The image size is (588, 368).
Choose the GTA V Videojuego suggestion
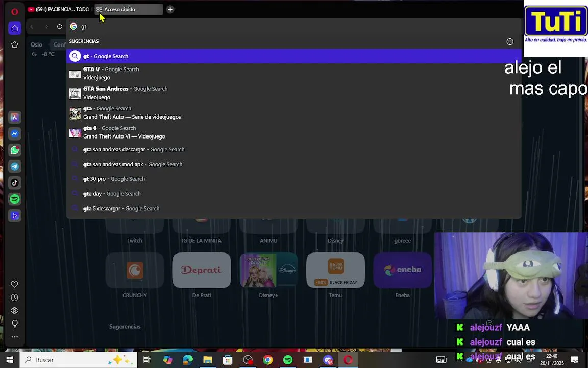click(x=293, y=73)
